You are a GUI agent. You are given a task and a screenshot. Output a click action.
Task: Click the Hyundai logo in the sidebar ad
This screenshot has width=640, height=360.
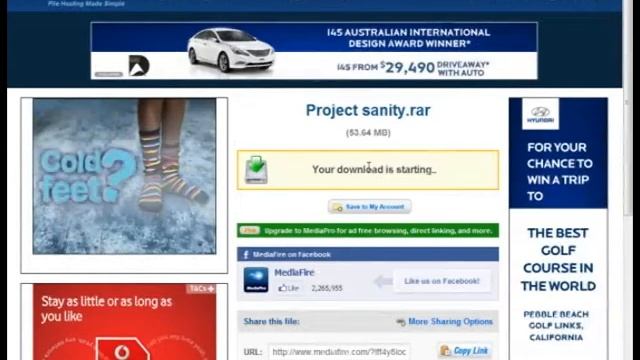click(540, 114)
